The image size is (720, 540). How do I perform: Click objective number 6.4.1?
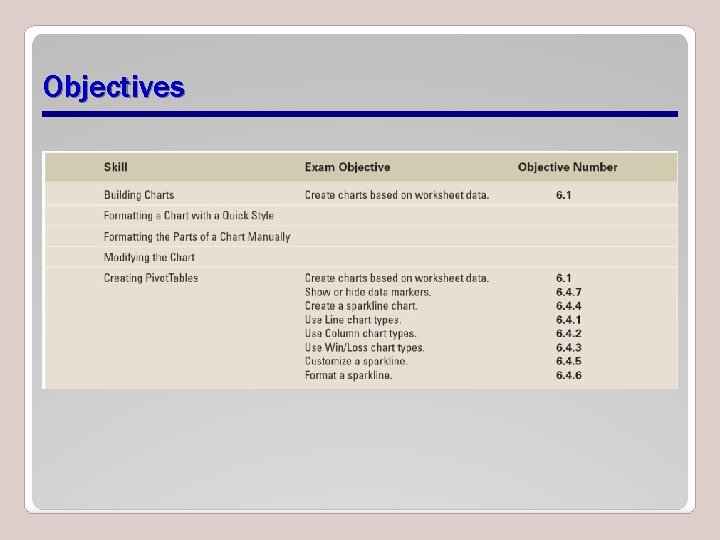coord(568,320)
